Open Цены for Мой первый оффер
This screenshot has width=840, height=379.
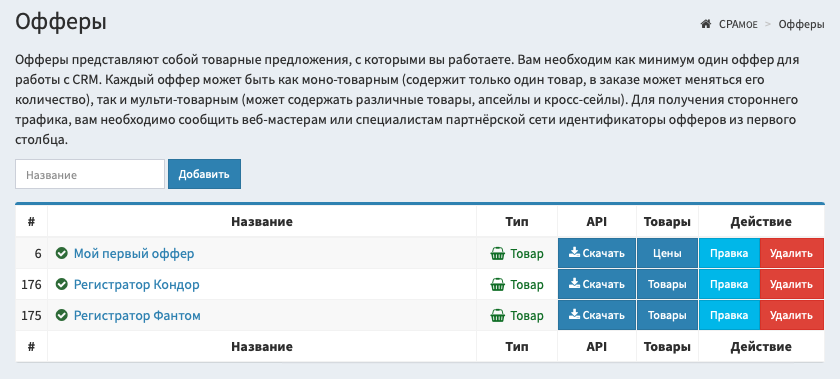(668, 254)
